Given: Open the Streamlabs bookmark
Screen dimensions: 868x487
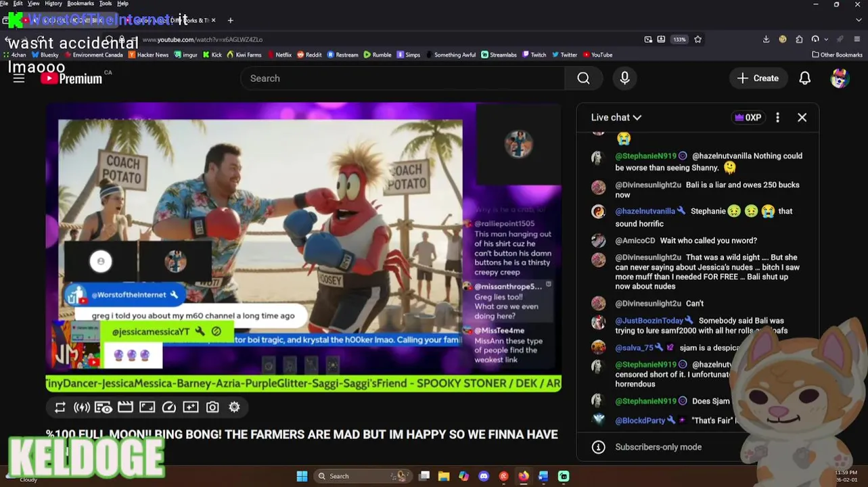Looking at the screenshot, I should point(499,55).
